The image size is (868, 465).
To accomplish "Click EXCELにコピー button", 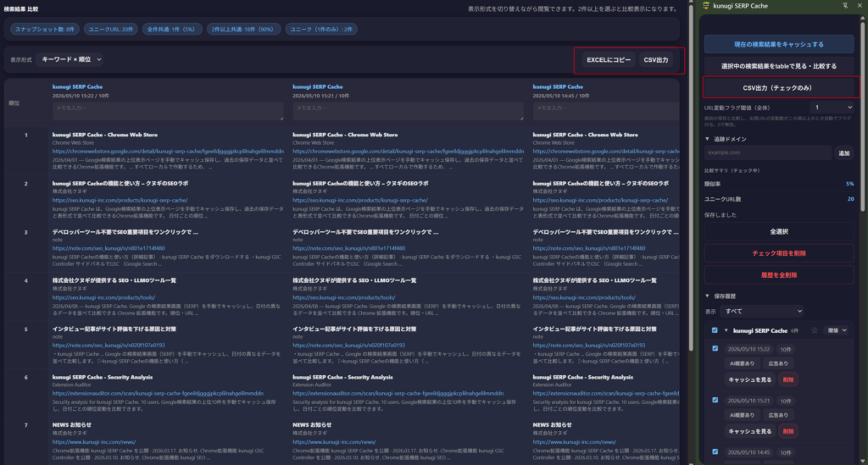I will [x=609, y=60].
